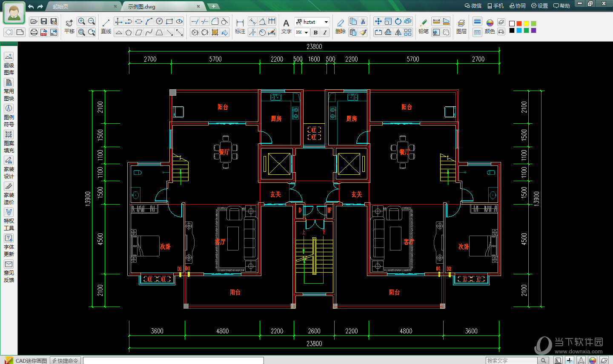This screenshot has width=613, height=364.
Task: Select the angular dimension tool
Action: tap(263, 21)
